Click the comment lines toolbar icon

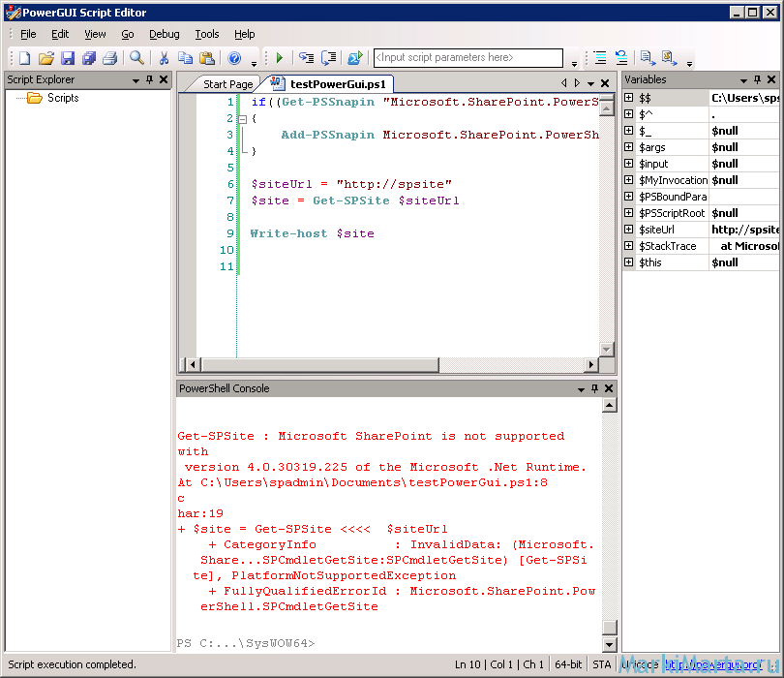point(648,58)
